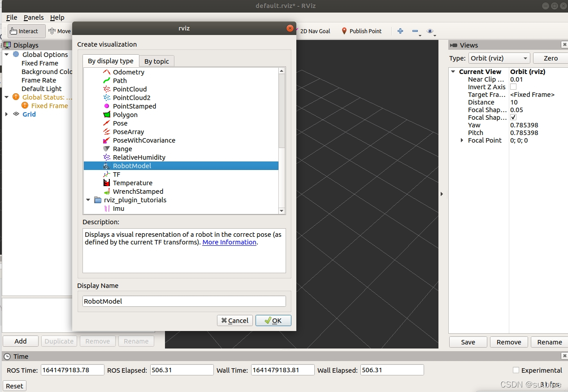Pick the WrenchStamped icon

coord(107,191)
